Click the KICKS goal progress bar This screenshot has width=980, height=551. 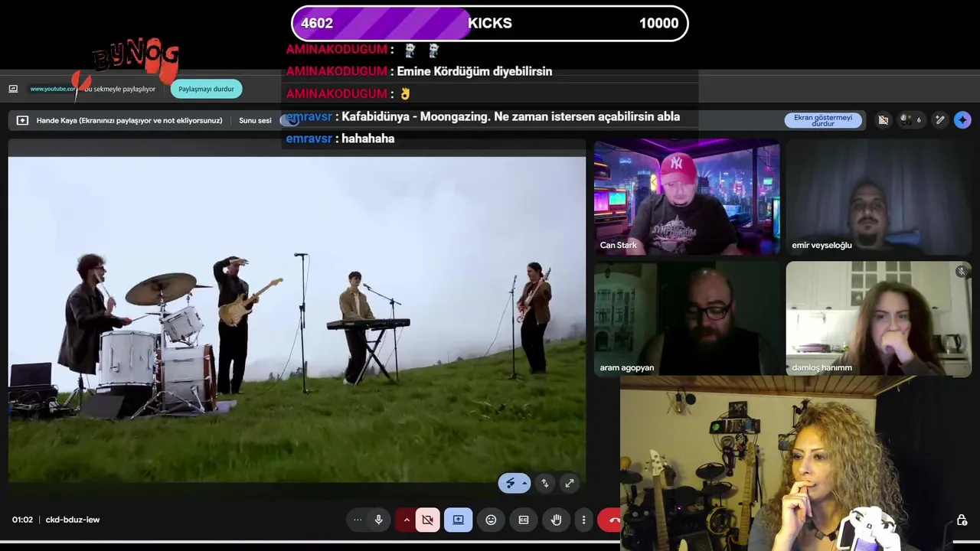point(490,23)
